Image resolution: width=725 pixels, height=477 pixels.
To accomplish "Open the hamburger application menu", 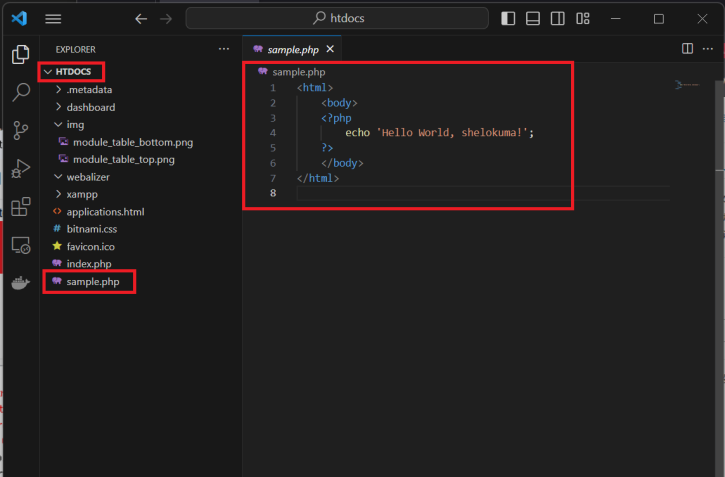I will (x=54, y=19).
